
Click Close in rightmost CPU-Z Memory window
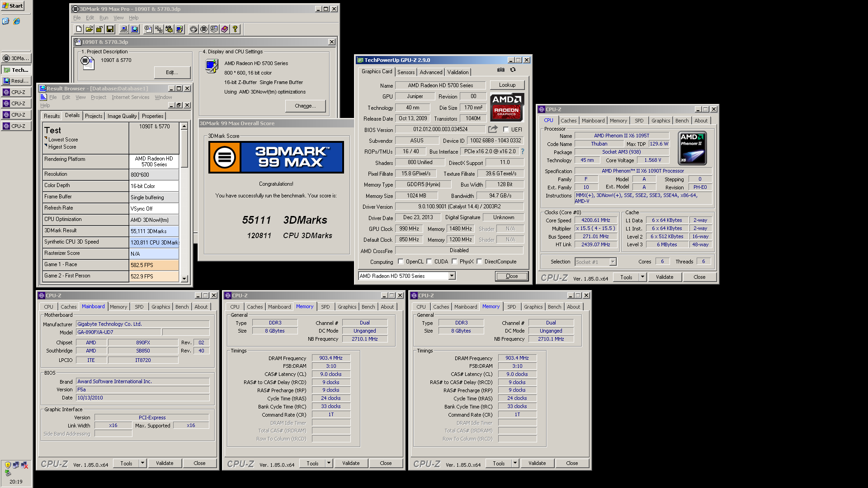(x=572, y=463)
